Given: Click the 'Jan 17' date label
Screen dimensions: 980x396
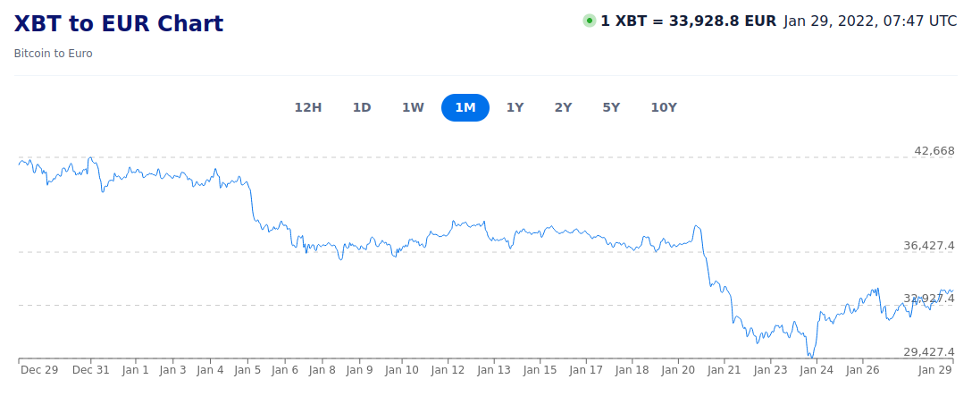Looking at the screenshot, I should click(586, 370).
